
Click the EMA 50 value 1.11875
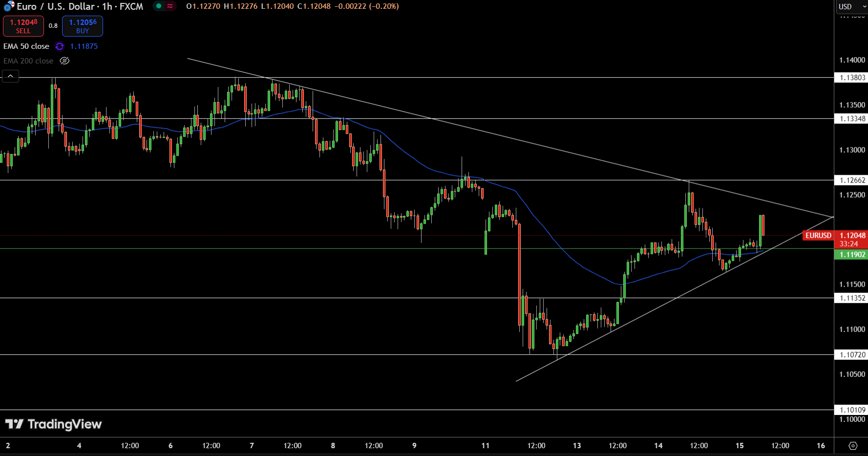[x=84, y=46]
